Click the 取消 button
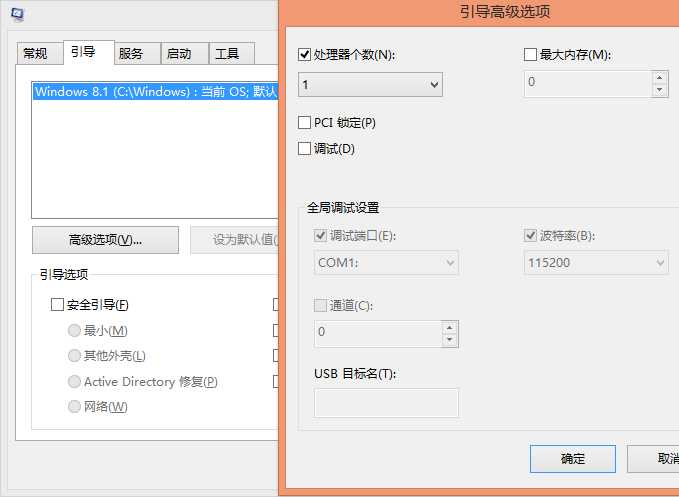 [653, 459]
